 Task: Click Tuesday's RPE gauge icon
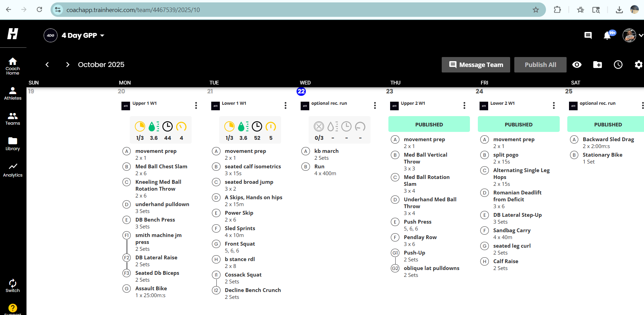tap(271, 126)
